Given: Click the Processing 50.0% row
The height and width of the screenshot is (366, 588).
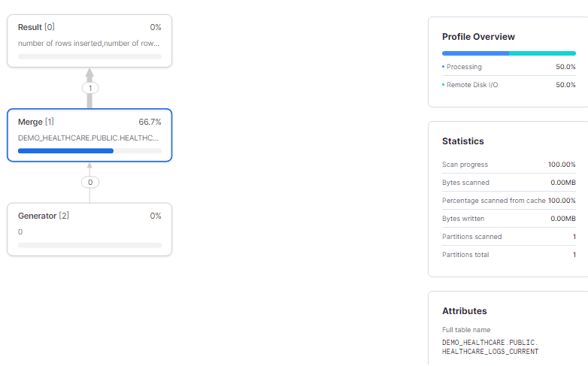Looking at the screenshot, I should click(x=509, y=67).
